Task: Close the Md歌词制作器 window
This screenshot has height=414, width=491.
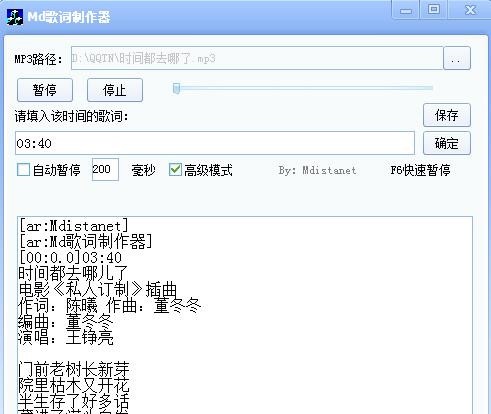Action: tap(470, 10)
